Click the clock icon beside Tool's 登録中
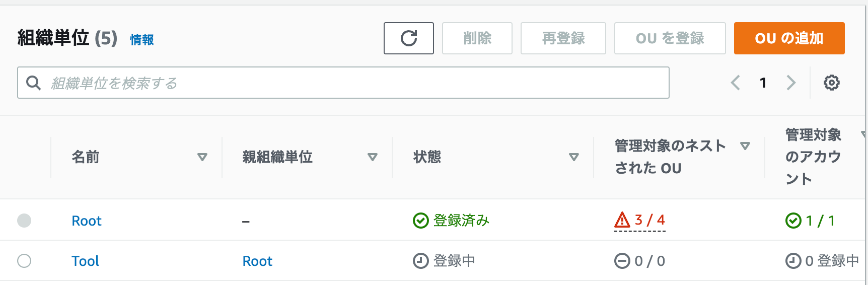 [x=420, y=261]
